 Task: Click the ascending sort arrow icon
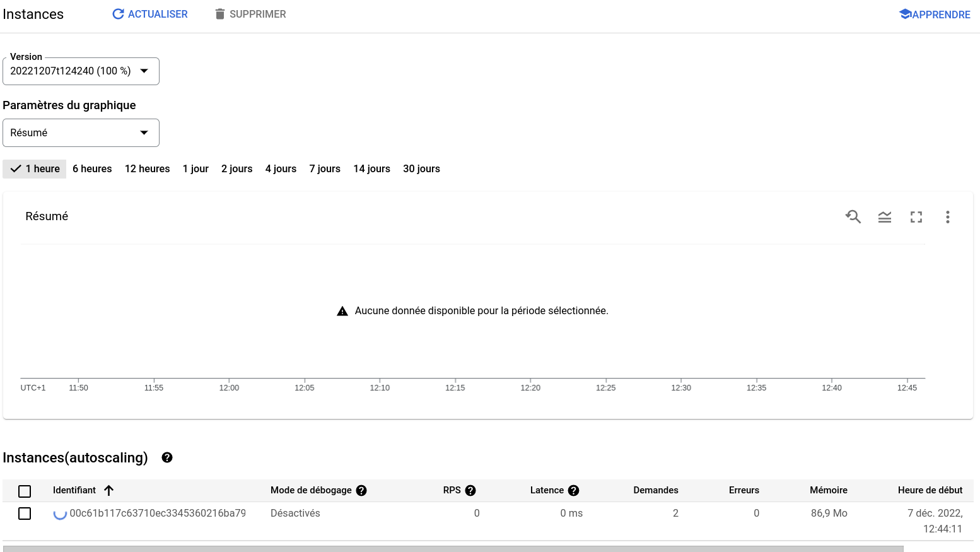coord(108,490)
